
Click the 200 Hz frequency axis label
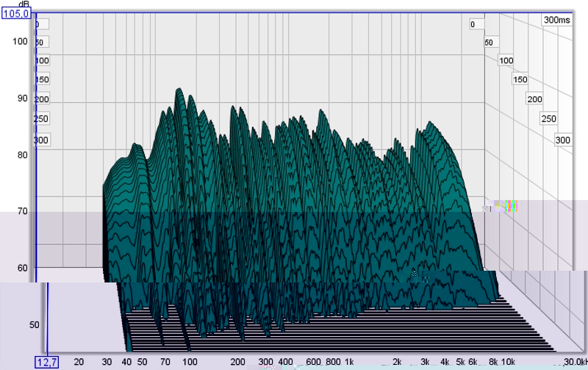237,363
